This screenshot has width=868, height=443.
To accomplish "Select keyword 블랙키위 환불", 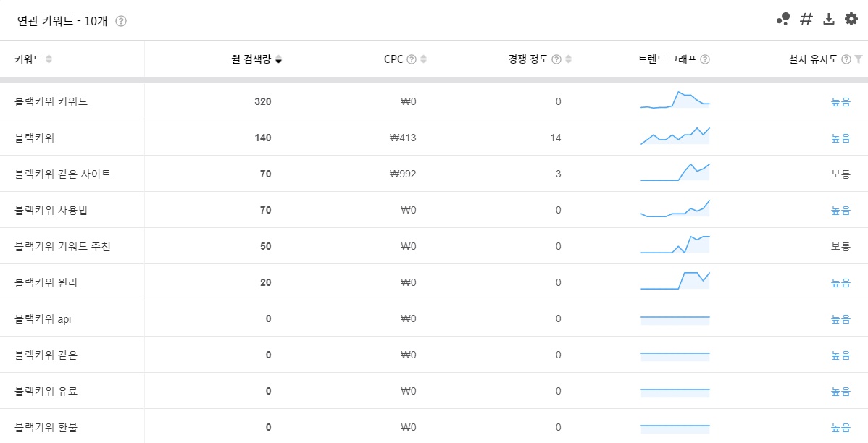I will click(x=46, y=427).
